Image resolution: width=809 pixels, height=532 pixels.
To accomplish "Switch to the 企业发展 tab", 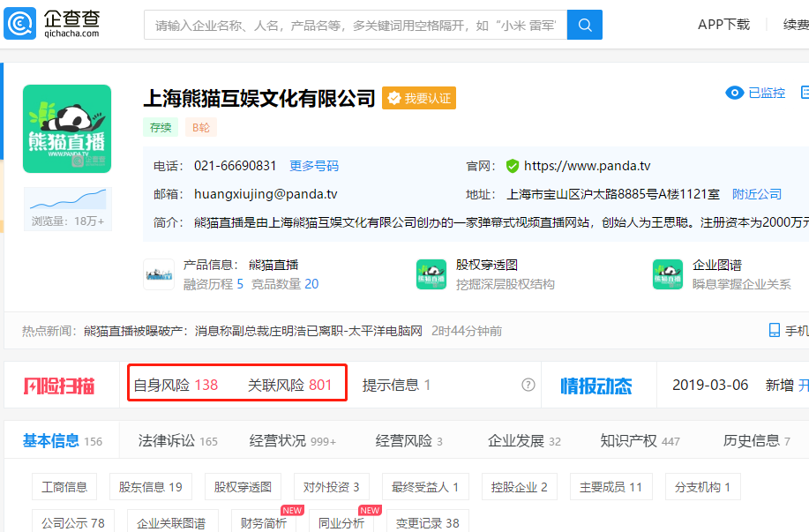I will pos(524,440).
